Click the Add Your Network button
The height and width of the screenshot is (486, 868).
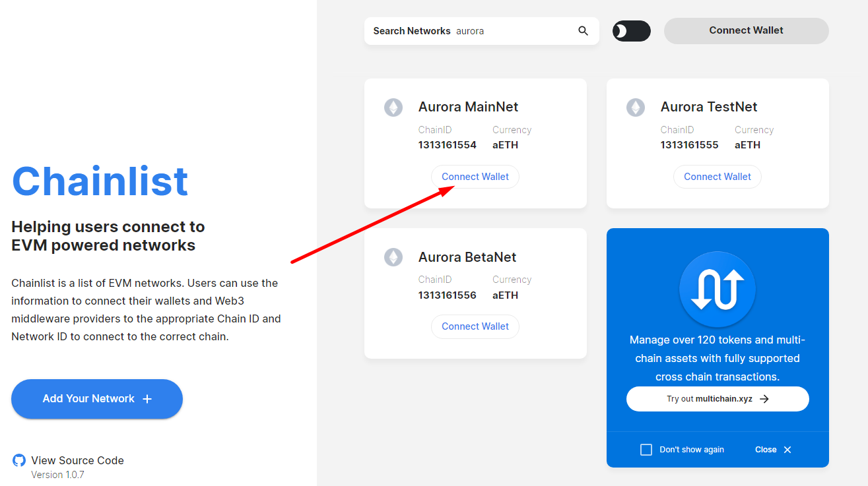pyautogui.click(x=97, y=399)
